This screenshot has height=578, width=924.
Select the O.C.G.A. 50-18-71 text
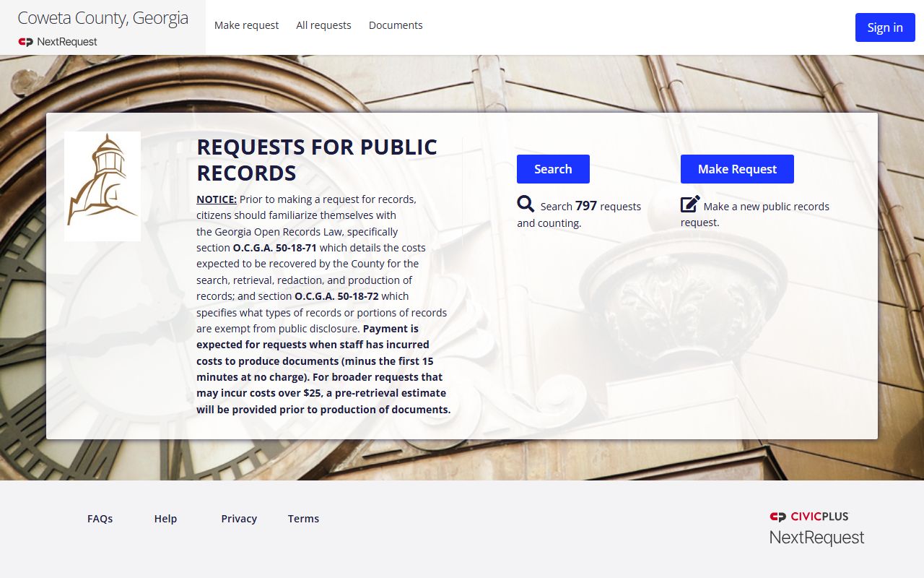click(x=274, y=248)
